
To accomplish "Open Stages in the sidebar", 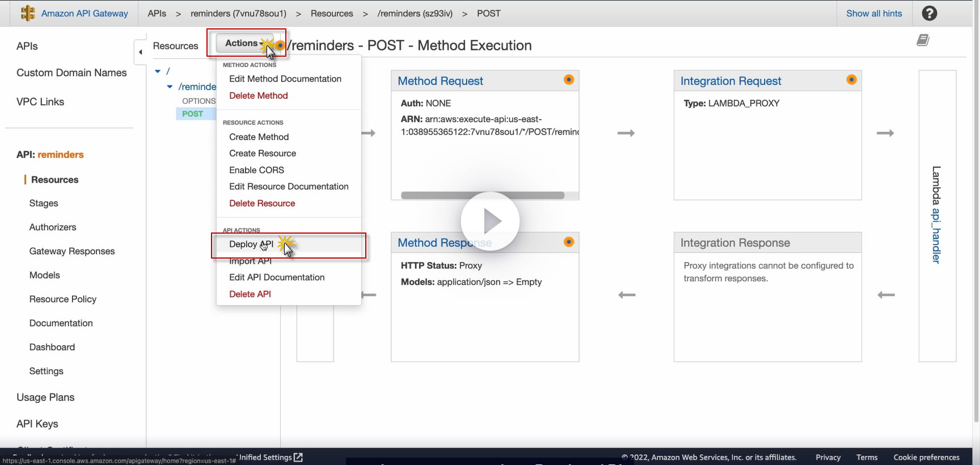I will 44,204.
